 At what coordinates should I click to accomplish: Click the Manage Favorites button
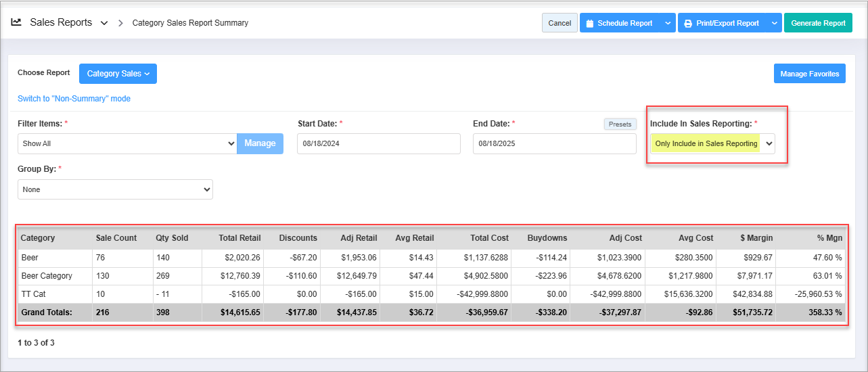coord(809,74)
